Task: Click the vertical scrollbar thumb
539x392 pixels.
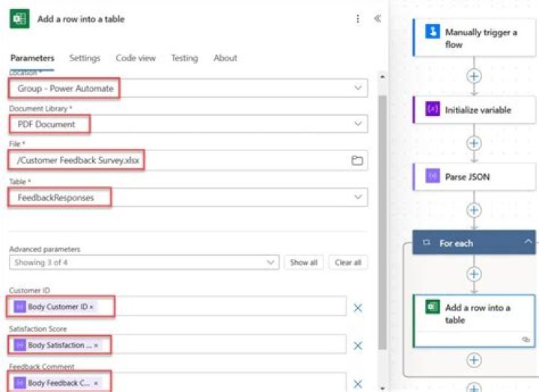Action: click(383, 222)
